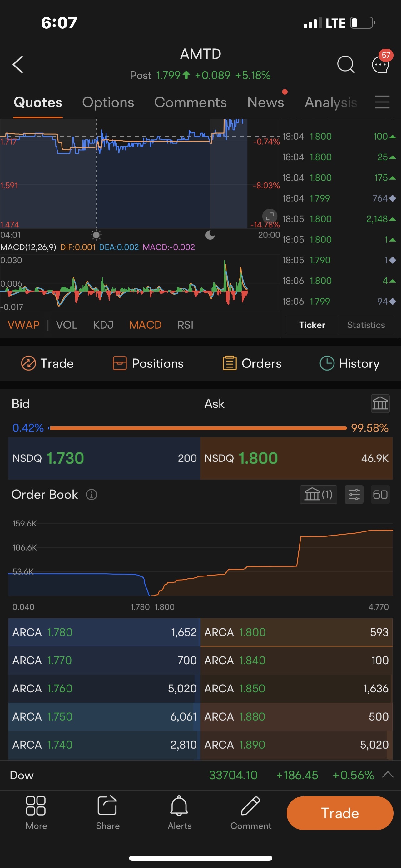Open the hamburger tab menu icon

point(382,102)
